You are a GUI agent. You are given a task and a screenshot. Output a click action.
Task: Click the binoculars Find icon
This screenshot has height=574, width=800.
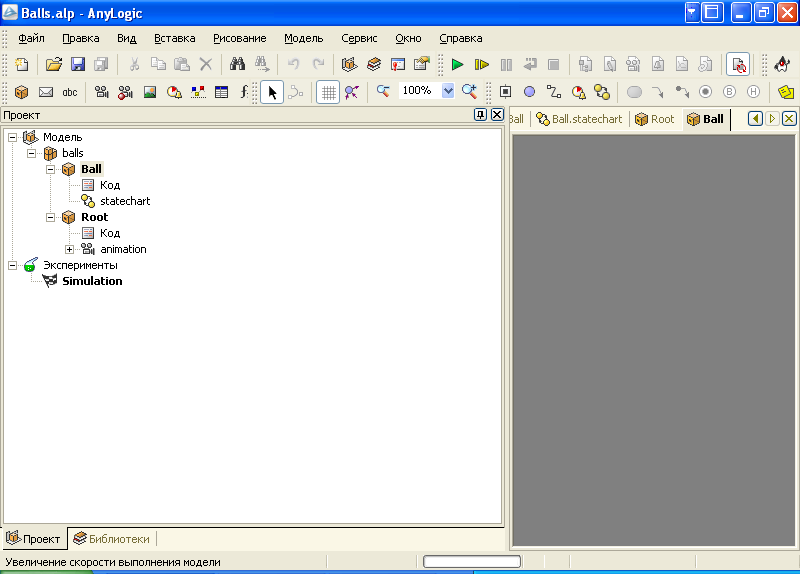tap(237, 64)
